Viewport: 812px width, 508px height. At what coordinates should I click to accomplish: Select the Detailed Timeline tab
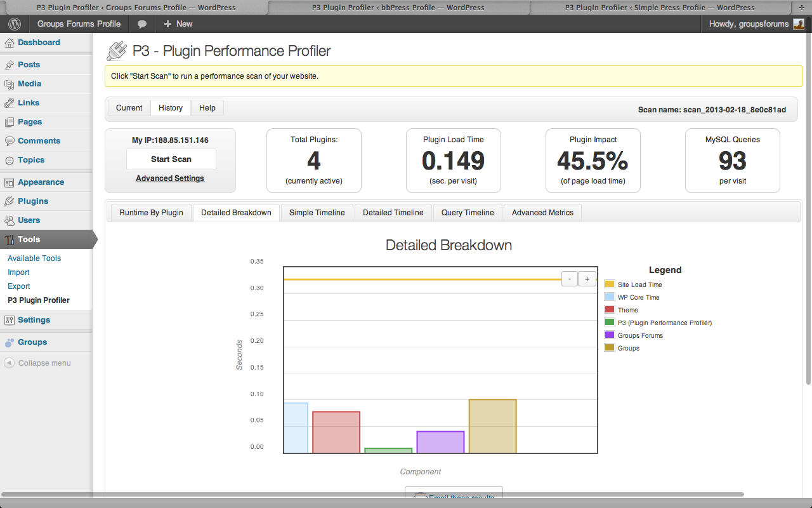point(393,213)
